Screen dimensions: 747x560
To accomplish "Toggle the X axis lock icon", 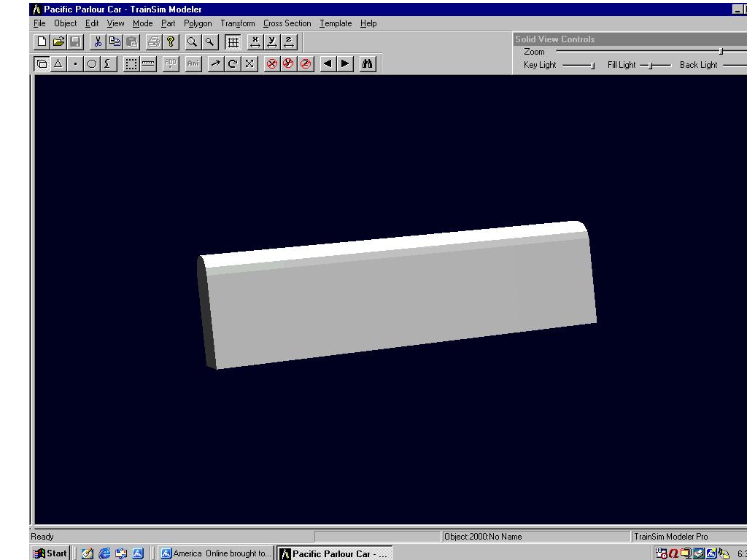I will pyautogui.click(x=272, y=64).
